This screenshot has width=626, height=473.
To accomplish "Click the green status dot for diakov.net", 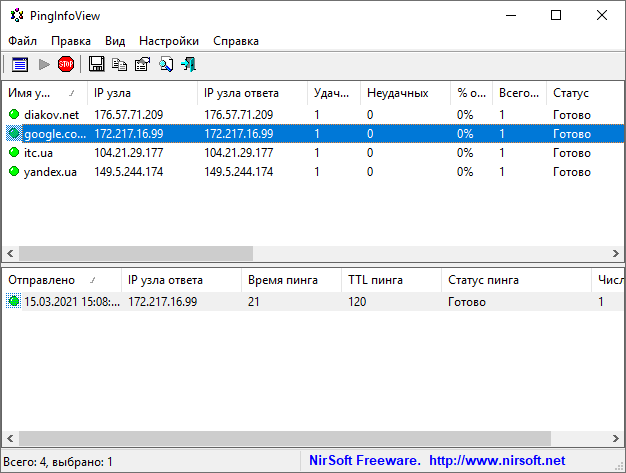I will pyautogui.click(x=14, y=115).
